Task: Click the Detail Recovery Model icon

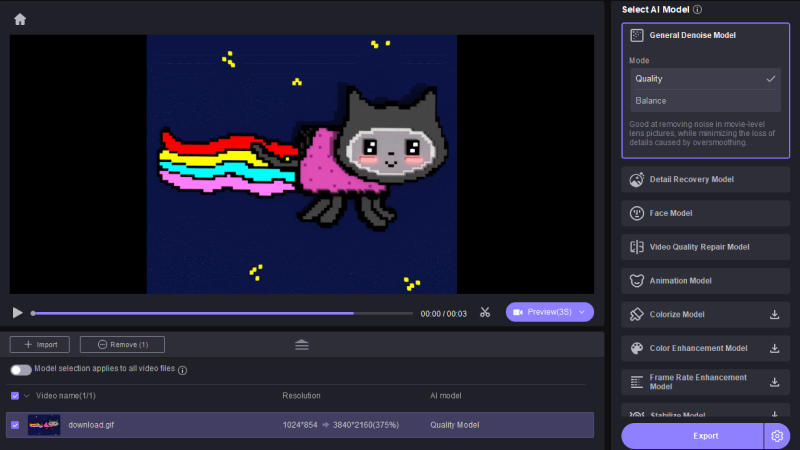Action: pyautogui.click(x=637, y=180)
